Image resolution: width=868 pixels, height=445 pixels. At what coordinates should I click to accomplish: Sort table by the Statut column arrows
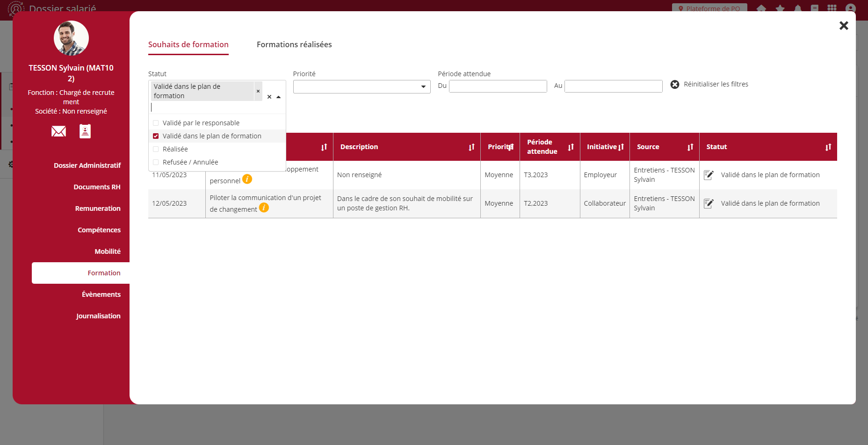click(x=828, y=147)
